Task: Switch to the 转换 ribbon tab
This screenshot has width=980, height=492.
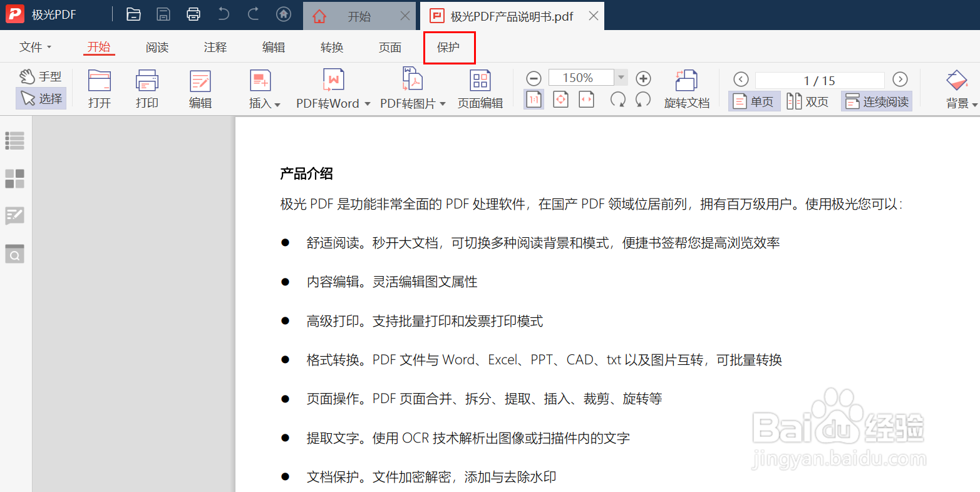Action: [332, 47]
